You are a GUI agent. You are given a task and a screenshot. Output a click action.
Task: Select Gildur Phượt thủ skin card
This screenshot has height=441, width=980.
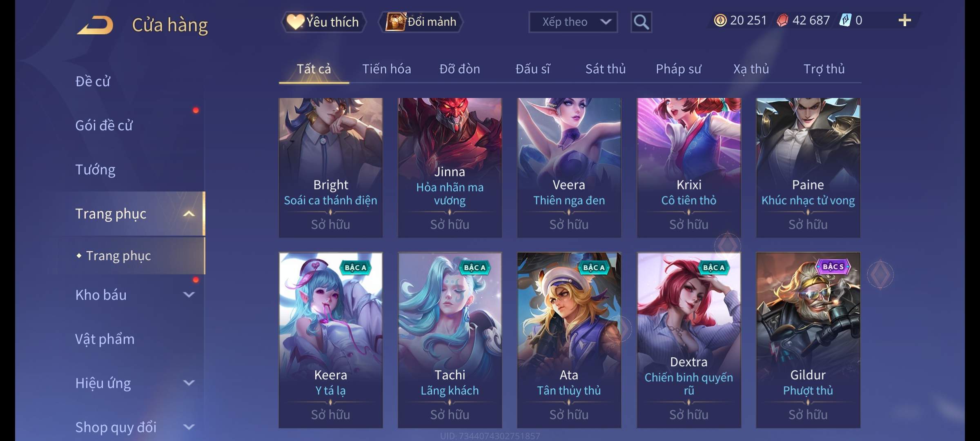pos(808,340)
